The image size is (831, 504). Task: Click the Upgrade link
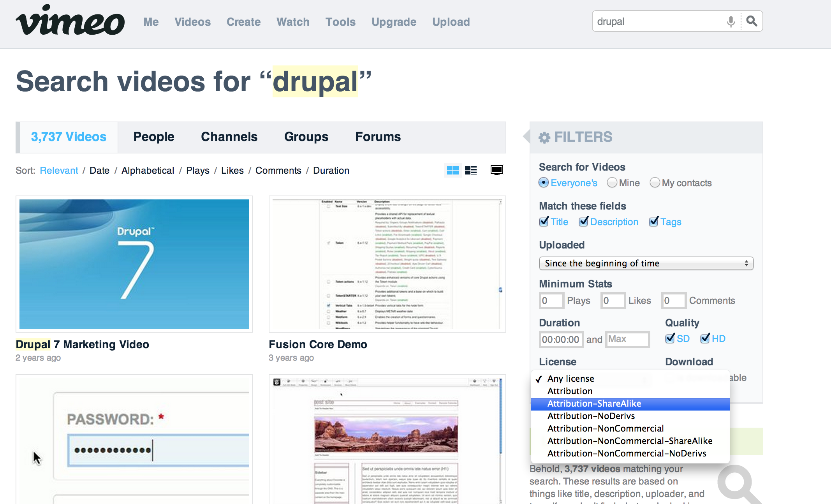394,22
